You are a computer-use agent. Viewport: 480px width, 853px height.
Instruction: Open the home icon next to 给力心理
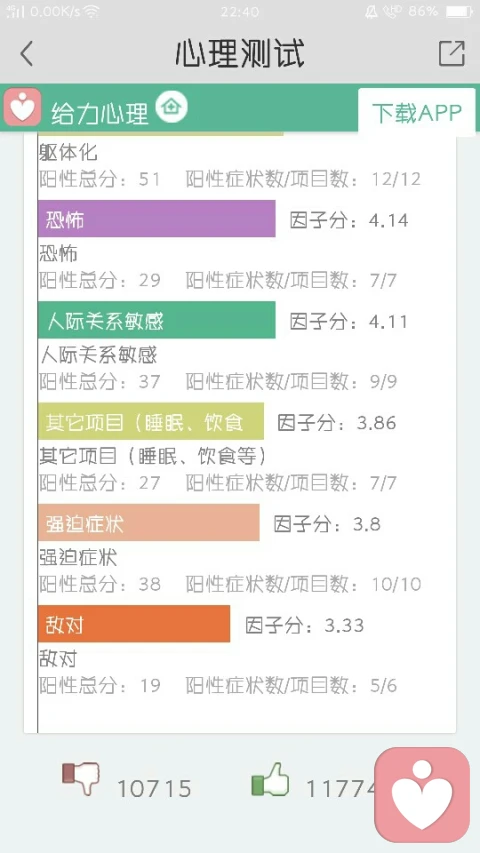coord(171,106)
